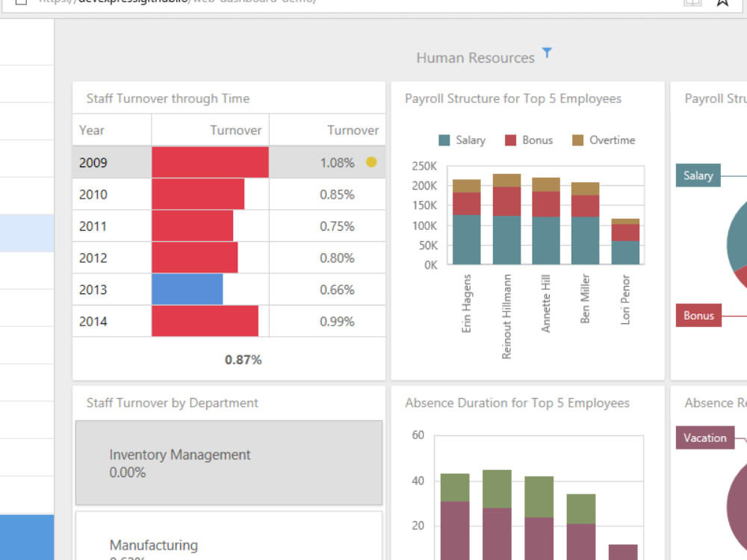Click the reading view icon in address bar
The width and height of the screenshot is (747, 560).
point(692,2)
